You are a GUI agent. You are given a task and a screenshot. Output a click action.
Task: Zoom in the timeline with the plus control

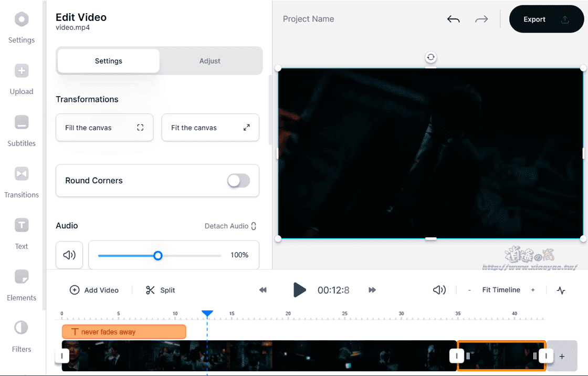click(532, 290)
